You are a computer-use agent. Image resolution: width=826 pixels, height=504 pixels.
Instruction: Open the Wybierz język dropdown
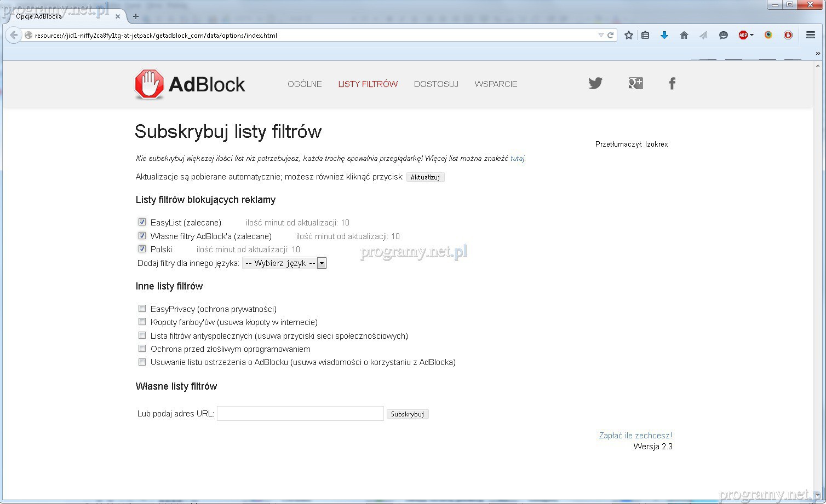tap(284, 263)
